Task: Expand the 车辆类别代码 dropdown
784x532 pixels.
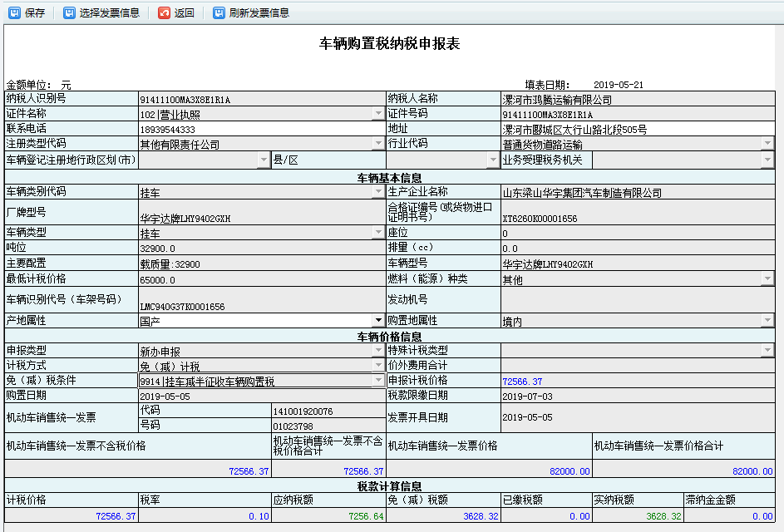Action: tap(377, 191)
